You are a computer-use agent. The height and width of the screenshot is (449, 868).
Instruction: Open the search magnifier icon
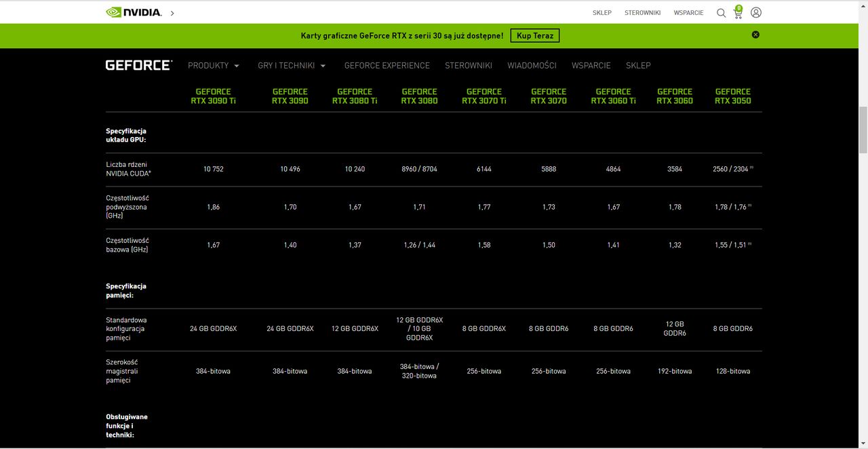click(x=721, y=13)
